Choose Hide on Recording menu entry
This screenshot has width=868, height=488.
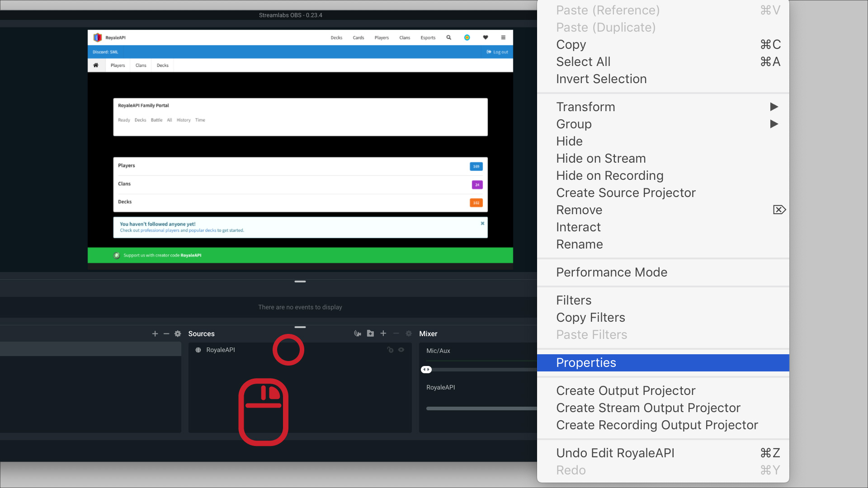(663, 175)
